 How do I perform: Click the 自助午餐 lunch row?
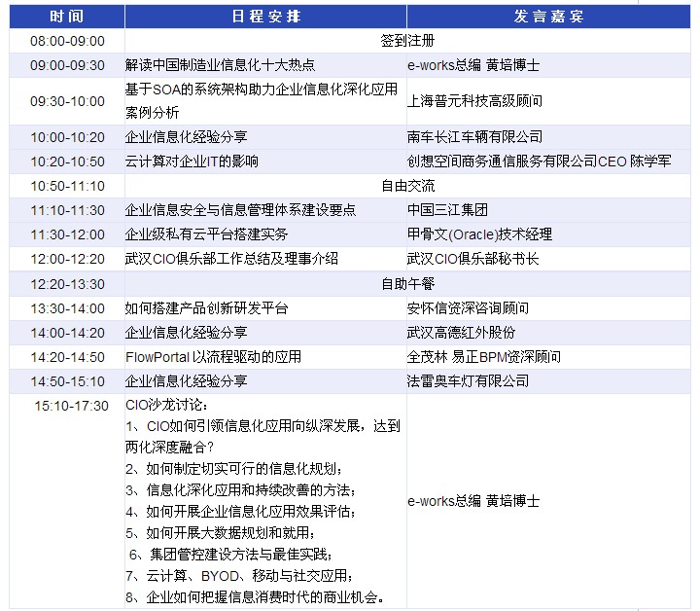pyautogui.click(x=407, y=284)
